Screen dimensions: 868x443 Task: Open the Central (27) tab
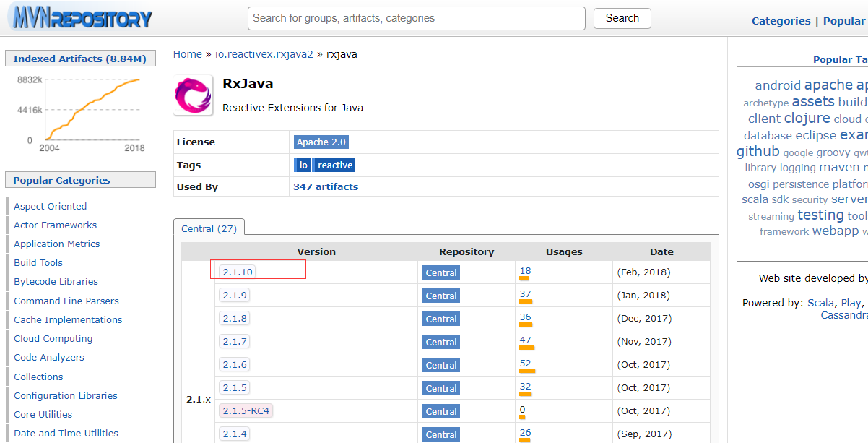tap(209, 228)
